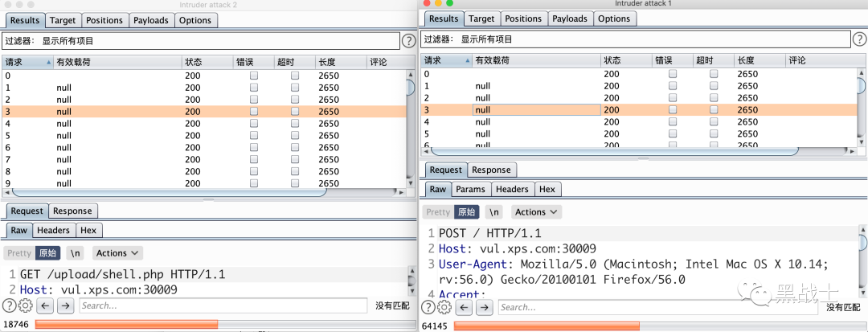Open filter help icon in attack 1

coord(860,39)
